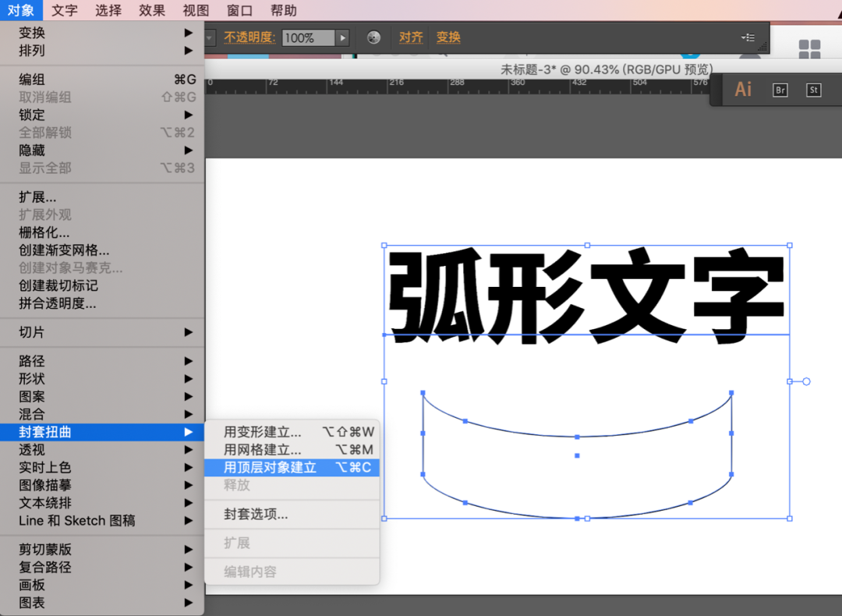The height and width of the screenshot is (616, 842).
Task: Click the center anchor point of the arc shape
Action: (x=577, y=455)
